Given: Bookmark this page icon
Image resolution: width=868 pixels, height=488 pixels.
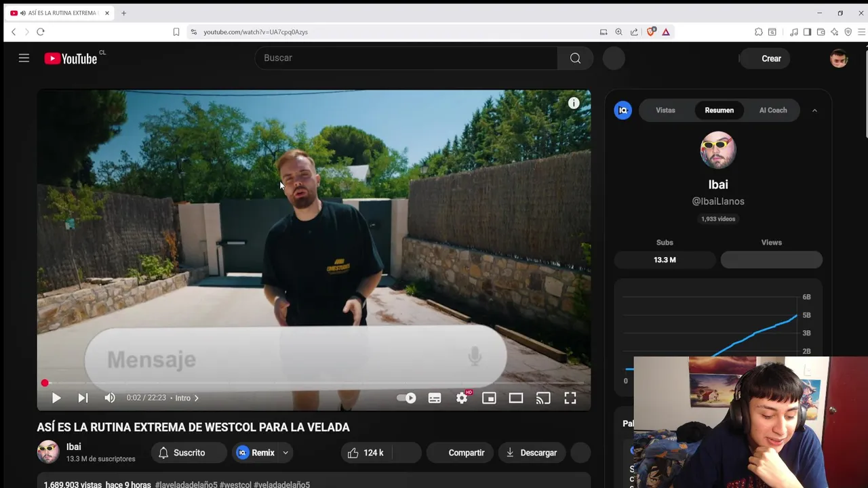Looking at the screenshot, I should (x=176, y=32).
